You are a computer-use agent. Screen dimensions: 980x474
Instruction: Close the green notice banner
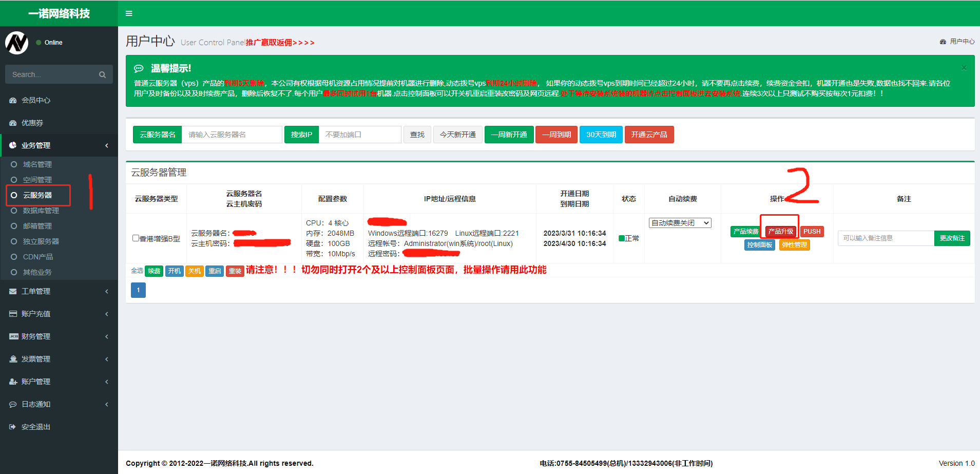(x=964, y=68)
